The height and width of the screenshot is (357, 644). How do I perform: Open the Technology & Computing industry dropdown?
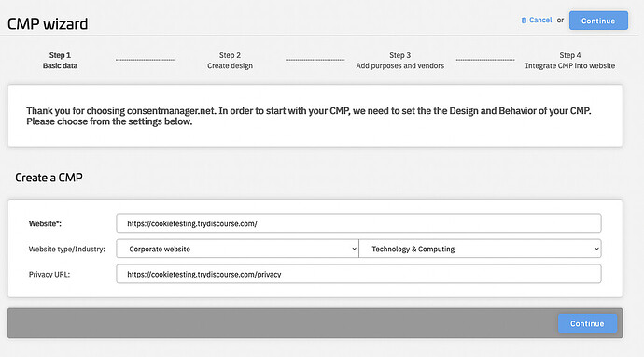pyautogui.click(x=480, y=249)
